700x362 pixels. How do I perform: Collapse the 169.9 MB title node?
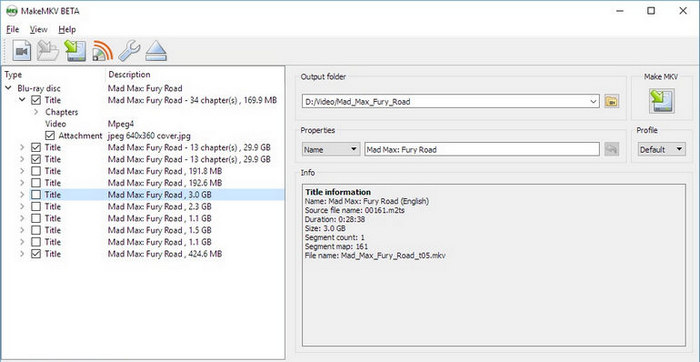[22, 100]
